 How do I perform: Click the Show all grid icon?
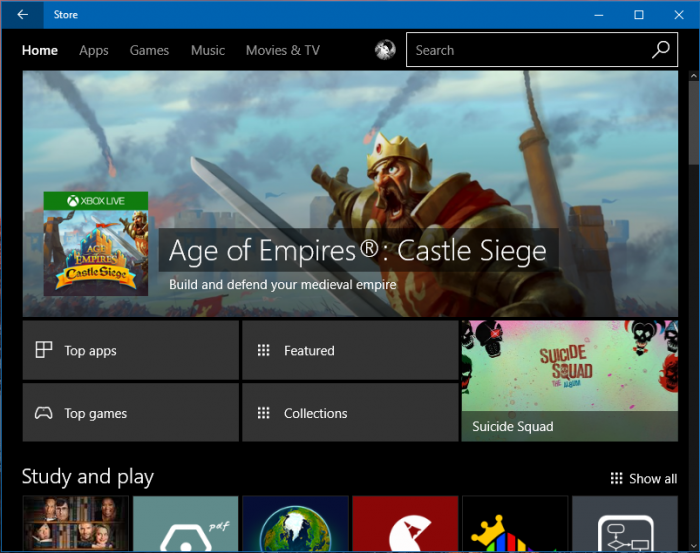point(617,478)
